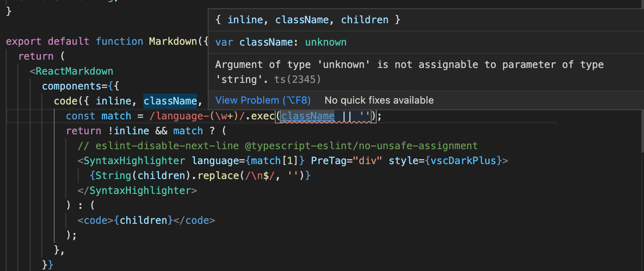Click match[1] in the language attribute

tap(275, 161)
